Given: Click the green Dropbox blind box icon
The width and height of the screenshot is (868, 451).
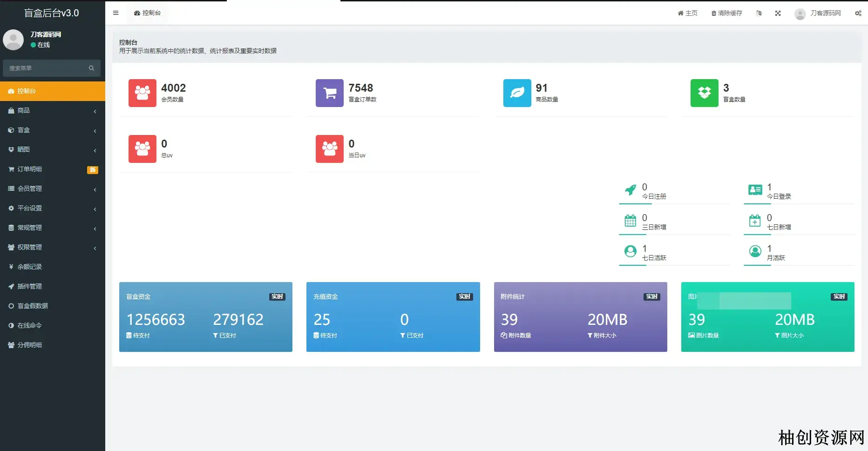Looking at the screenshot, I should point(704,93).
